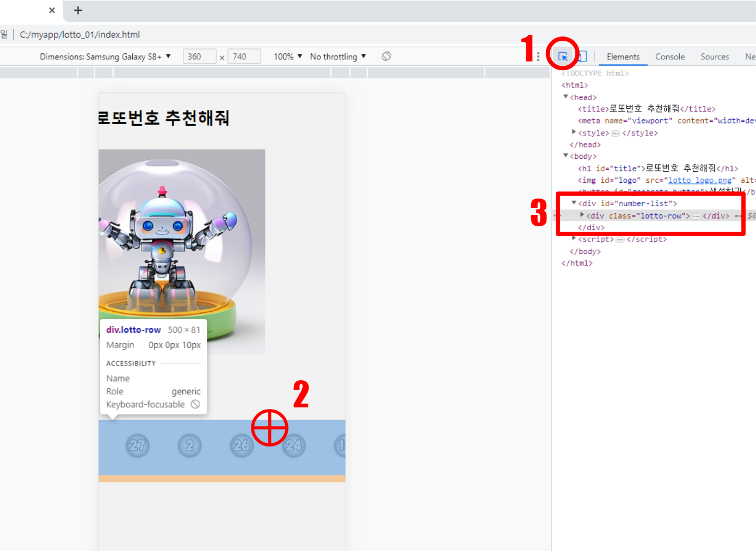Click the page heading 로또번호 추천해줘

tap(164, 118)
